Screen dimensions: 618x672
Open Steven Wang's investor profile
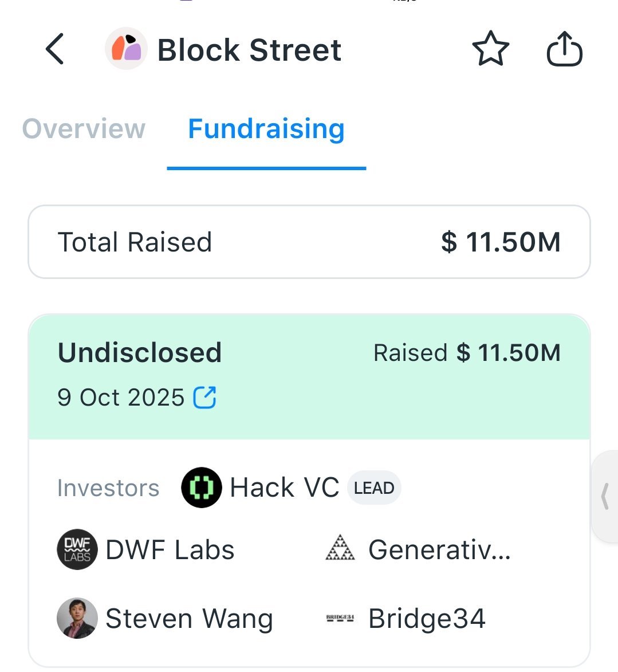189,619
